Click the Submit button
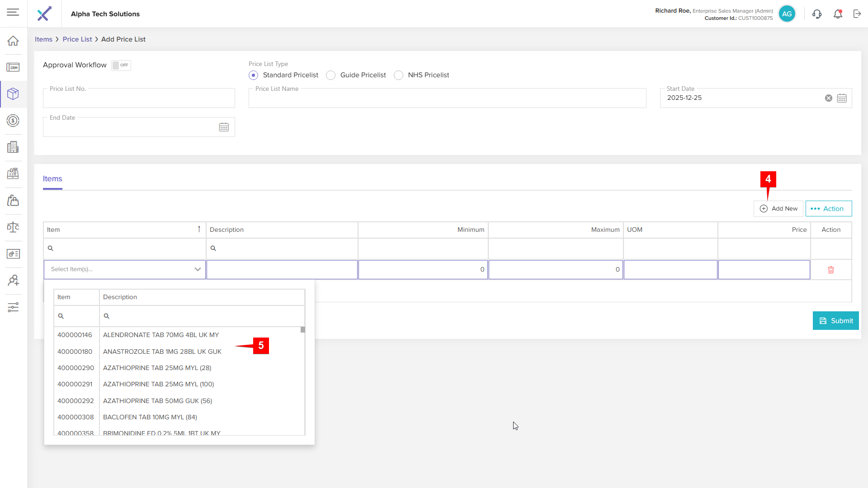The image size is (868, 488). coord(835,321)
